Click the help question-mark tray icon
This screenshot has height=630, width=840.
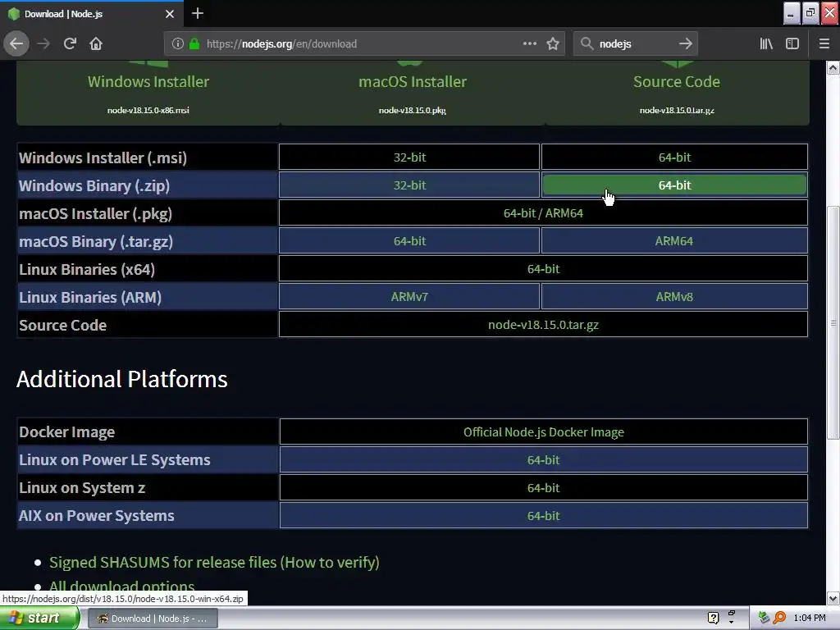pos(713,618)
